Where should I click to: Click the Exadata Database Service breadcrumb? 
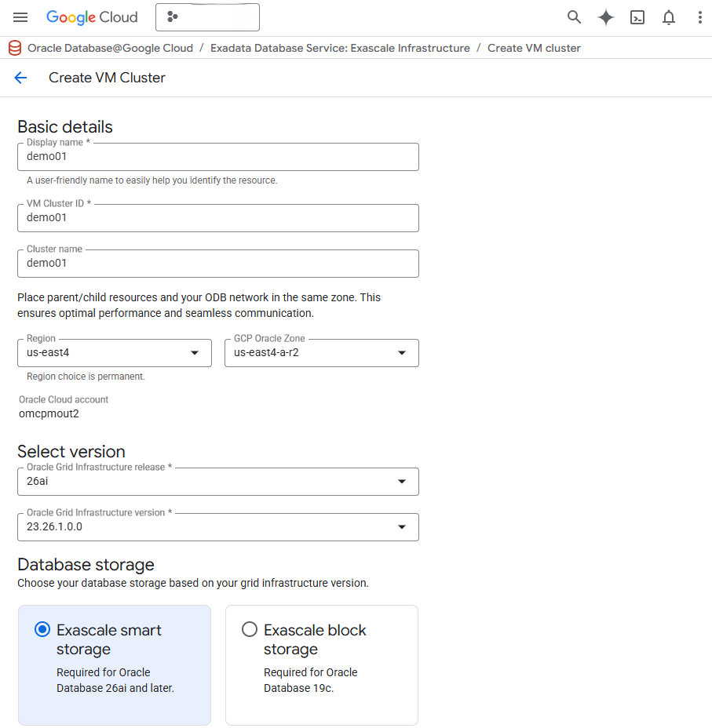(x=340, y=48)
